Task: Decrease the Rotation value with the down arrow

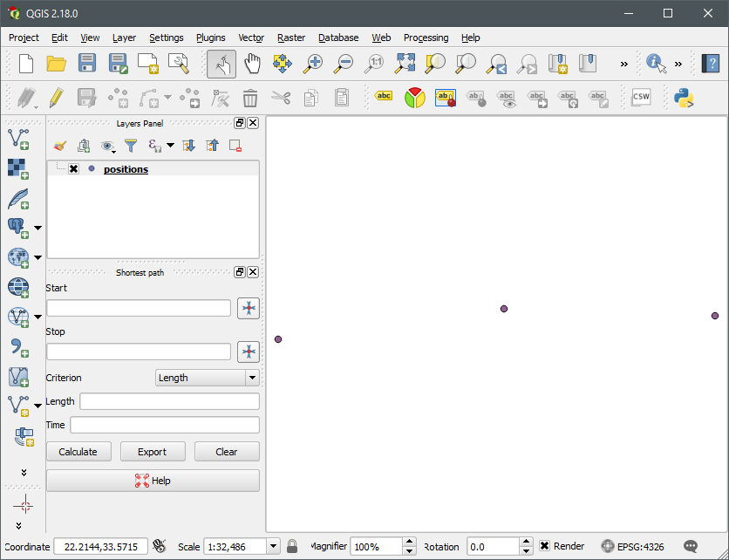Action: pyautogui.click(x=527, y=550)
